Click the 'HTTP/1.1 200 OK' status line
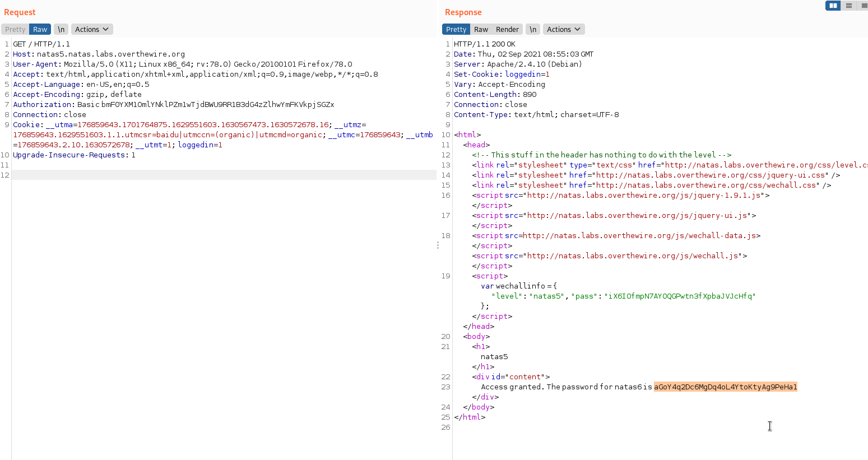Image resolution: width=868 pixels, height=460 pixels. (x=485, y=44)
